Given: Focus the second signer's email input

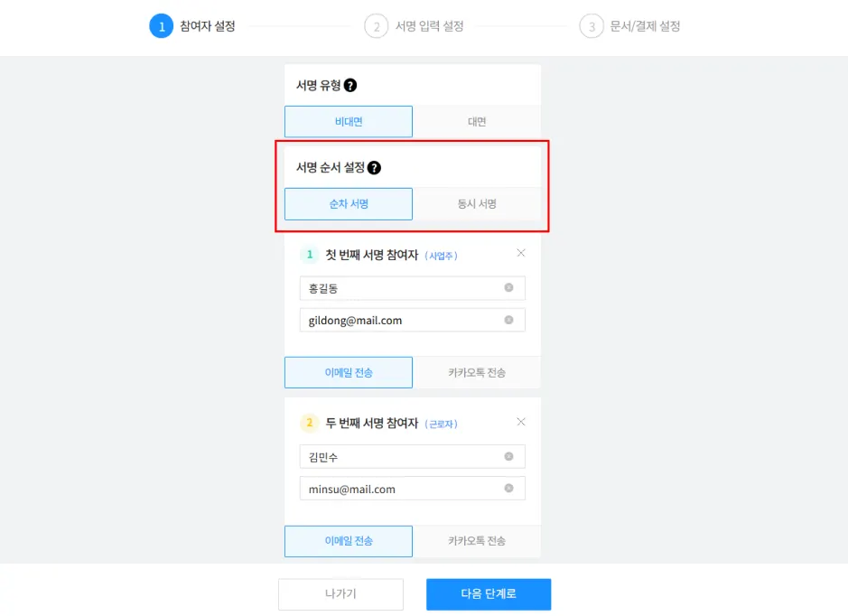Looking at the screenshot, I should click(412, 489).
